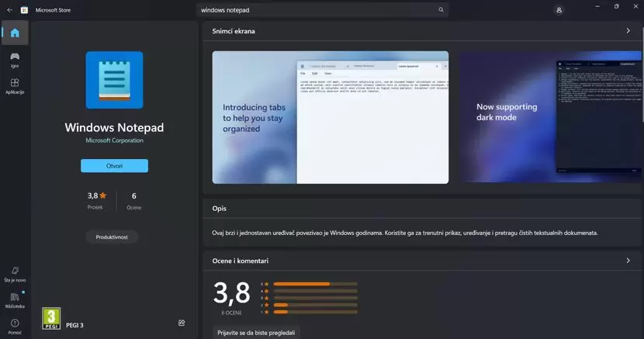The image size is (644, 339).
Task: Click the Microsoft Store title bar text
Action: (53, 10)
